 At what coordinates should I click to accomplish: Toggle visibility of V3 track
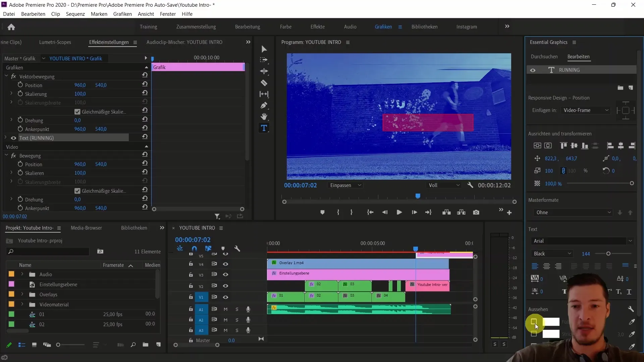pyautogui.click(x=225, y=275)
